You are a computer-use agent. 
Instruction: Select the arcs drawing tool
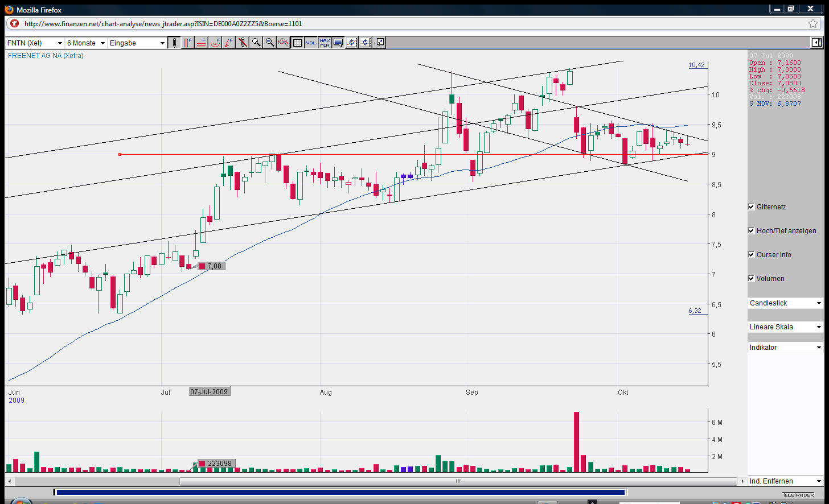(x=215, y=43)
